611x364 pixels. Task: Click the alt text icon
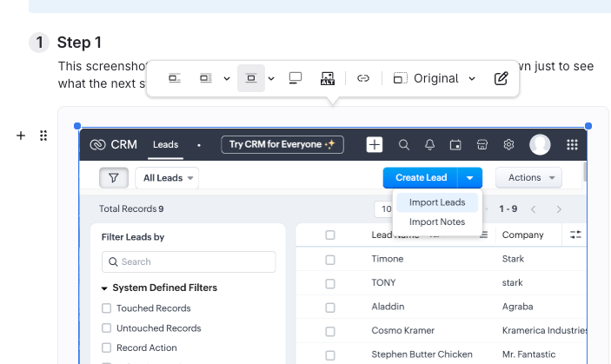(328, 78)
